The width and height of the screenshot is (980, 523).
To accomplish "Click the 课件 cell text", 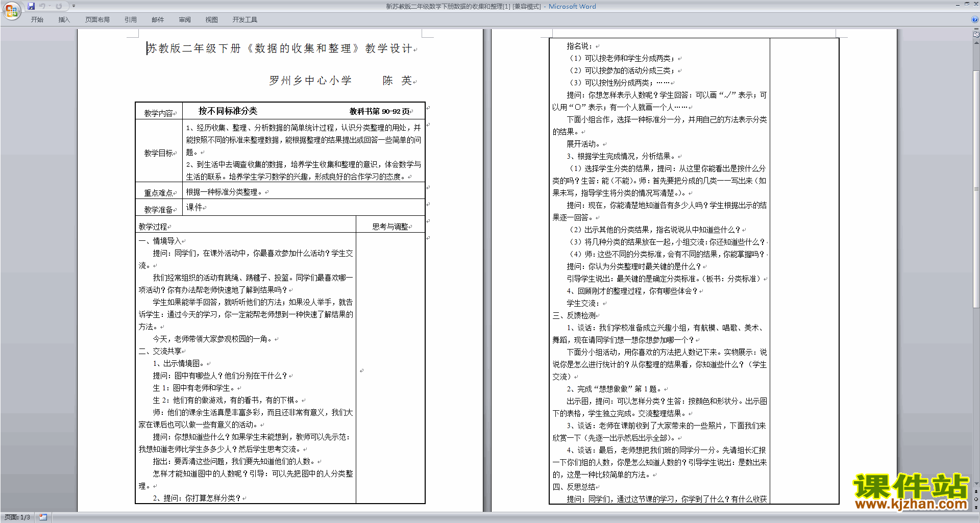I will tap(194, 207).
